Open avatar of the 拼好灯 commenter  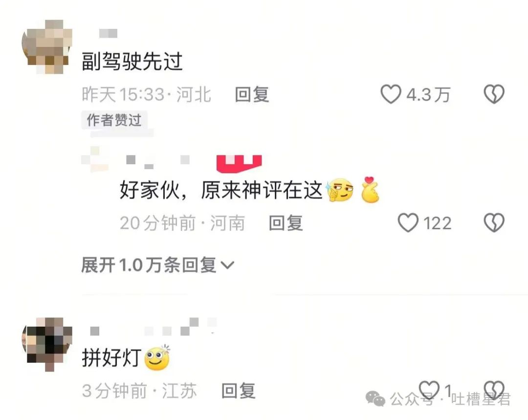pos(47,344)
